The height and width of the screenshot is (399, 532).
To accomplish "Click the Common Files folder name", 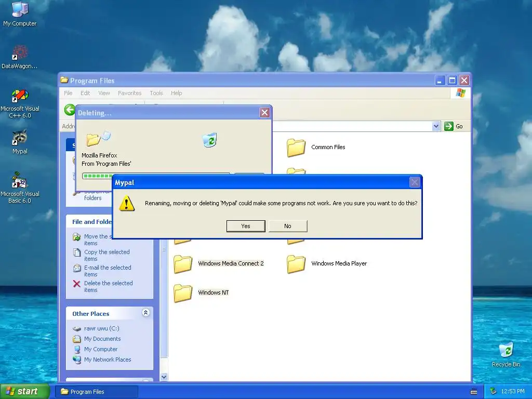I will (328, 147).
